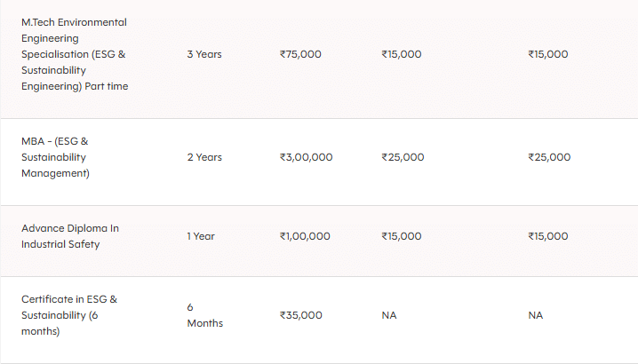The width and height of the screenshot is (638, 364).
Task: Click the ₹15,000 next to ₹1,00,000
Action: (401, 236)
